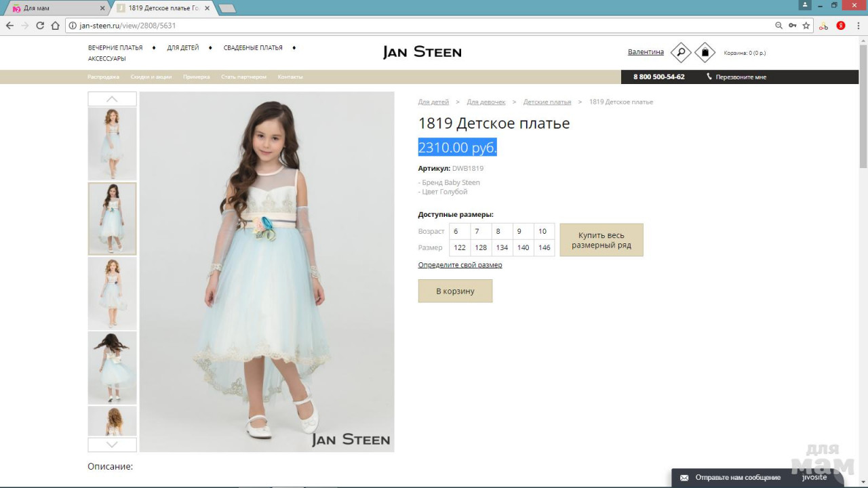Open the СВАДЕБНЫЕ ПЛАТЬЯ menu
The image size is (868, 488).
coord(253,48)
